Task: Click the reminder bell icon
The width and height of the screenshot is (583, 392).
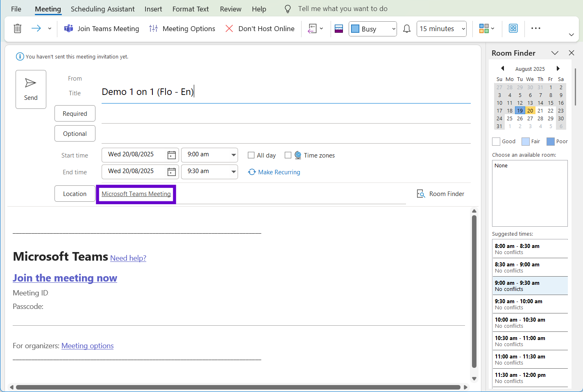Action: pyautogui.click(x=407, y=29)
